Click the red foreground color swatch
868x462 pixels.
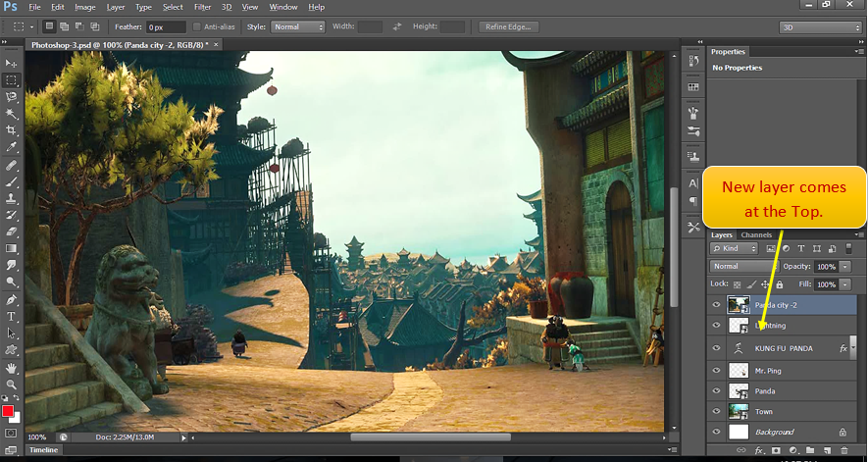[8, 411]
